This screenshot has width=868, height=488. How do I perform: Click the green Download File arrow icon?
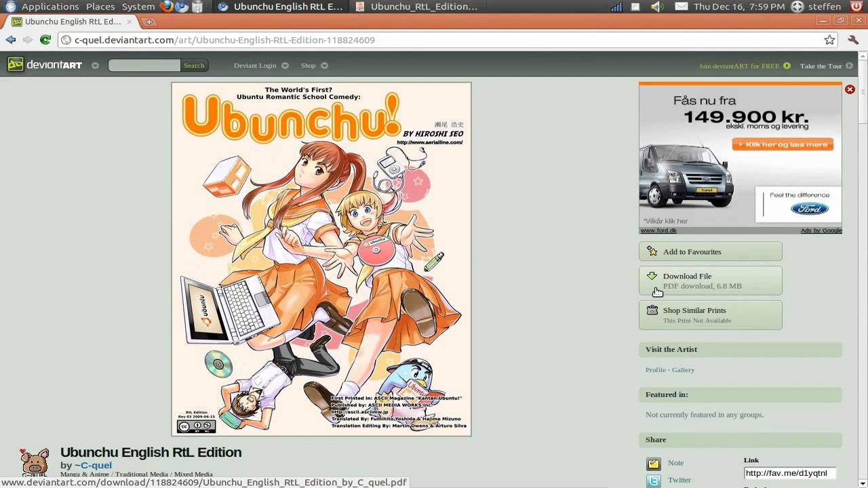point(652,276)
